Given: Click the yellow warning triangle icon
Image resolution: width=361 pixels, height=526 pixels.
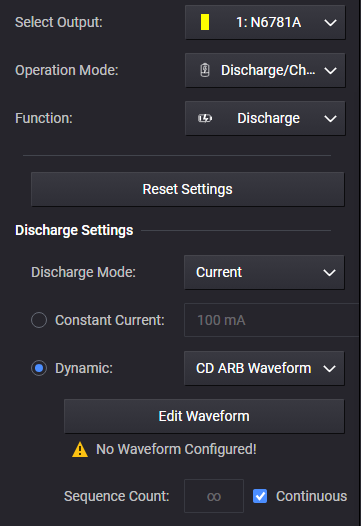Looking at the screenshot, I should pos(80,450).
